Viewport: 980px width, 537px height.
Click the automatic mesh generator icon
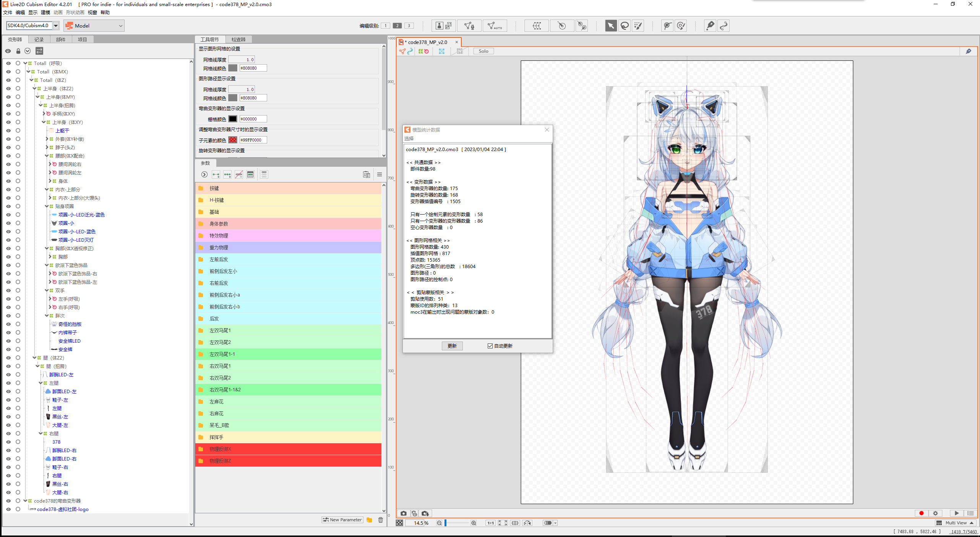pos(495,26)
